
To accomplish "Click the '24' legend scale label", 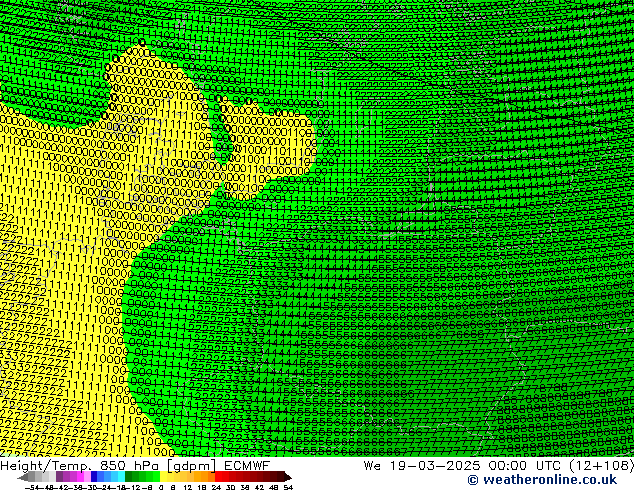I will [216, 487].
